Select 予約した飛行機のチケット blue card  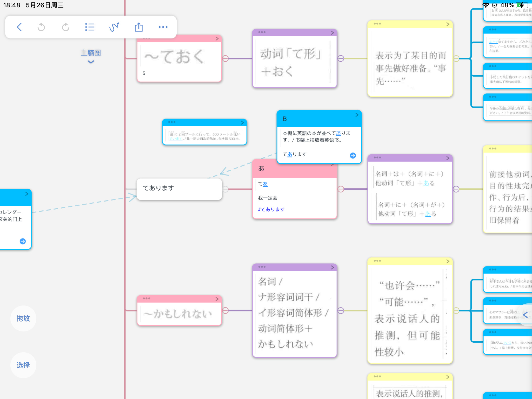(507, 76)
